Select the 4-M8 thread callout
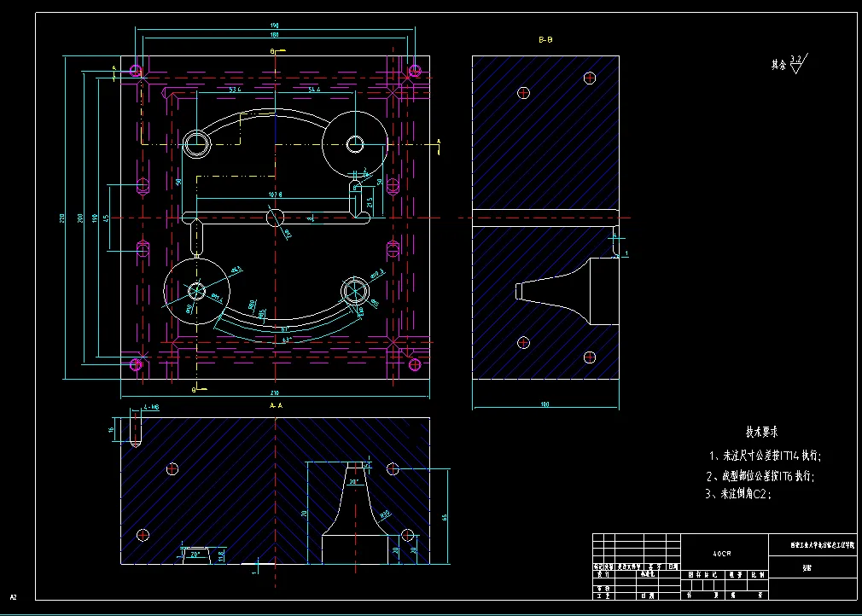862x616 pixels. pyautogui.click(x=151, y=407)
